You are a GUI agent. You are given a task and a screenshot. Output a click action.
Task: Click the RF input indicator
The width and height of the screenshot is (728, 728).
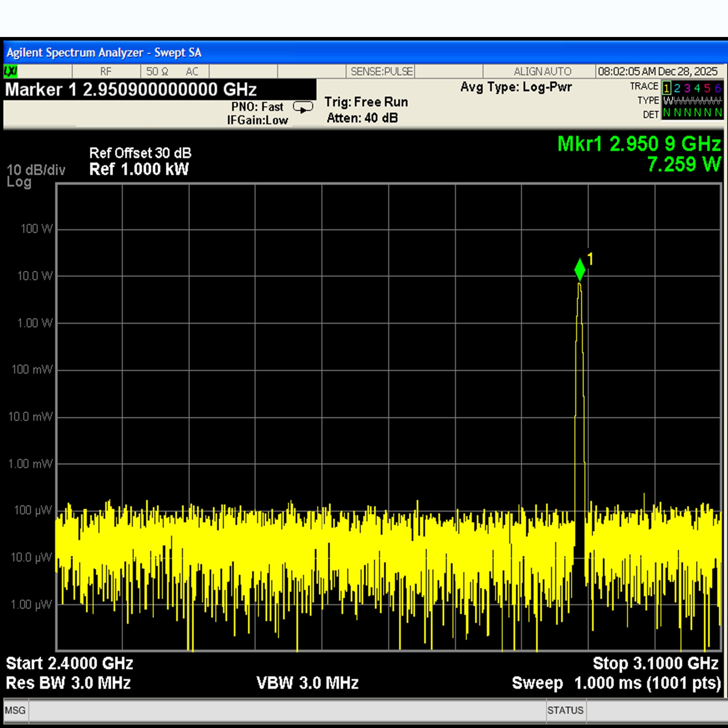pyautogui.click(x=106, y=71)
